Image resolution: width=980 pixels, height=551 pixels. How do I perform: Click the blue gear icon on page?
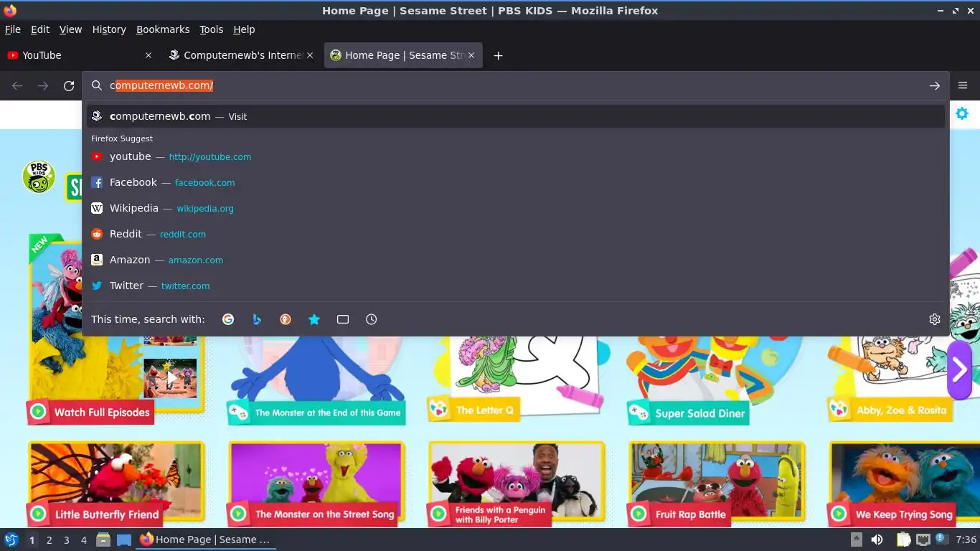(962, 113)
